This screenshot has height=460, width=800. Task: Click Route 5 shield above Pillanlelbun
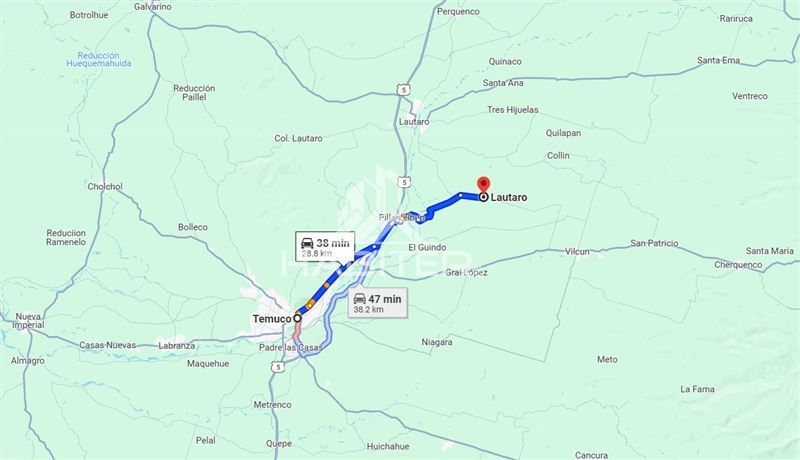tap(404, 182)
